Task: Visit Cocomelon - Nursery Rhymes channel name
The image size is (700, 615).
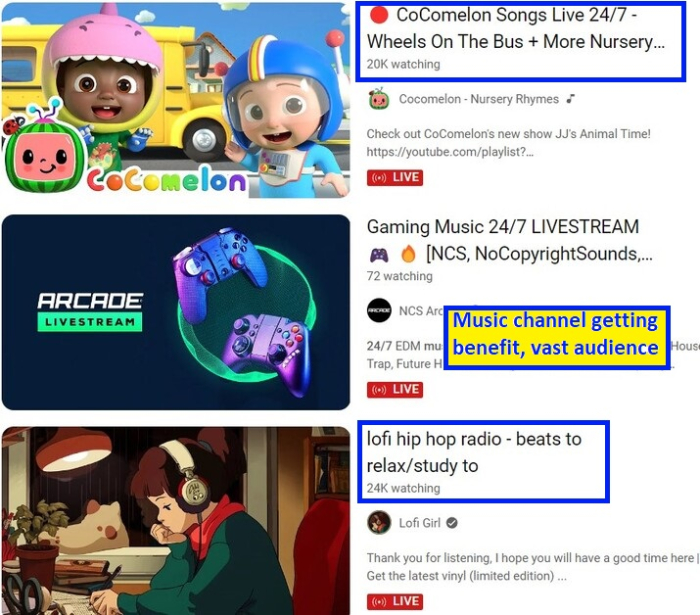Action: pyautogui.click(x=479, y=99)
